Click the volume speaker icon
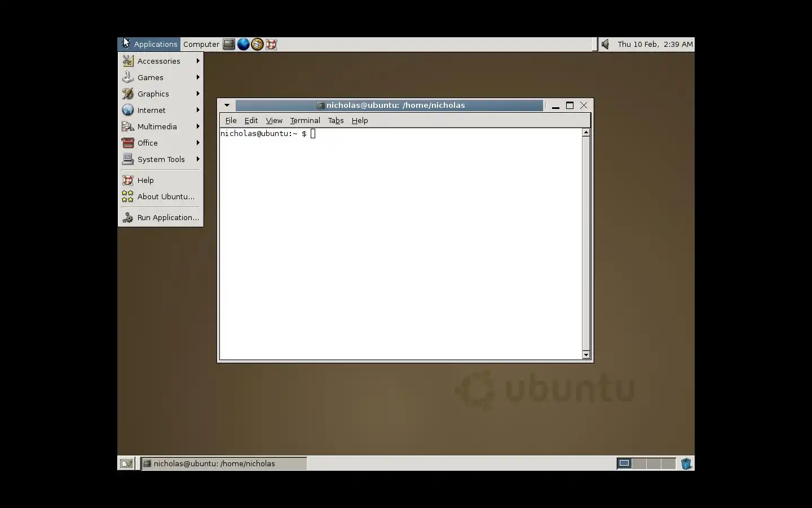Screen dimensions: 812x508 coord(605,44)
